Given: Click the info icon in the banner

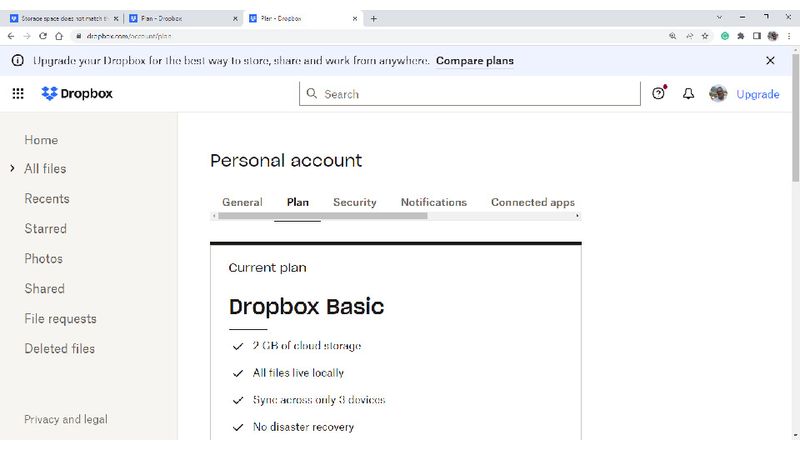Looking at the screenshot, I should click(18, 61).
